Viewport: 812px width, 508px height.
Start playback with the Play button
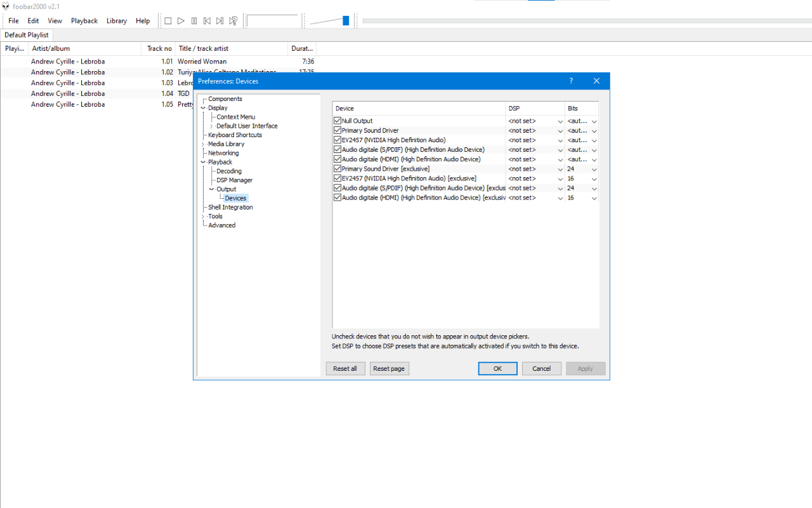pyautogui.click(x=181, y=21)
